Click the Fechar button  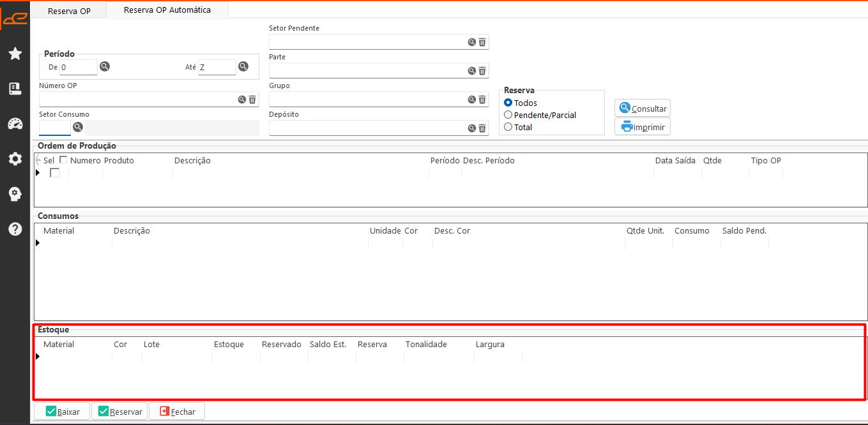(x=177, y=412)
